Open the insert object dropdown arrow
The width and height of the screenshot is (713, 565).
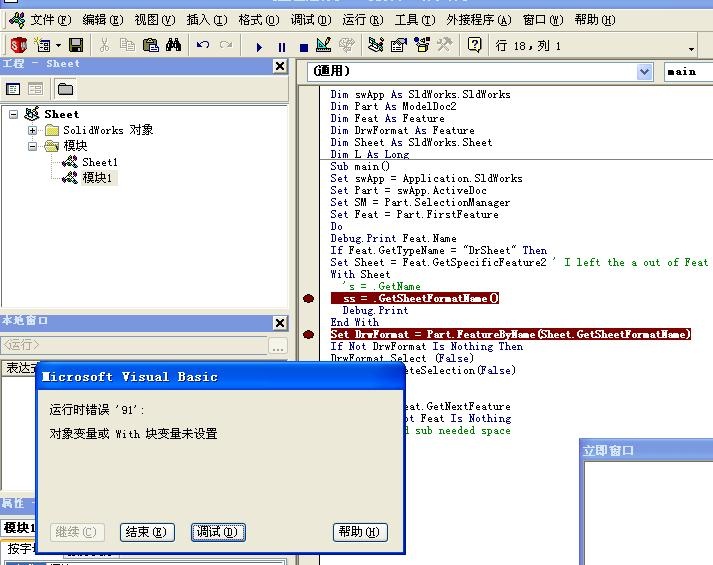coord(58,45)
